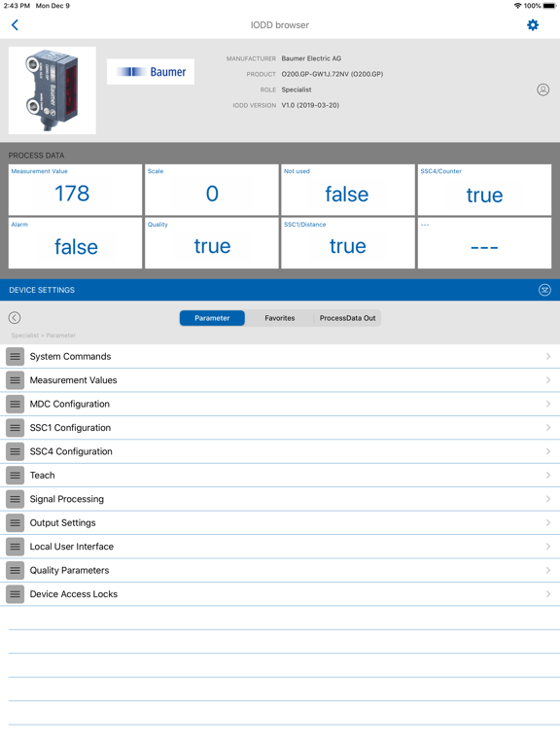Image resolution: width=560 pixels, height=747 pixels.
Task: Open settings gear icon
Action: (533, 24)
